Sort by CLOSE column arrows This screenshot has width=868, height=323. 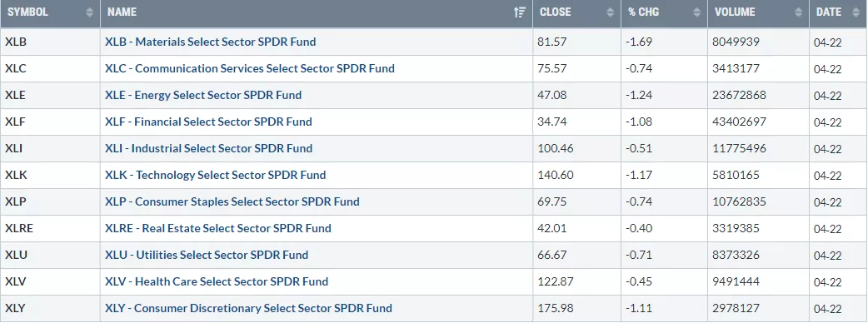(610, 12)
